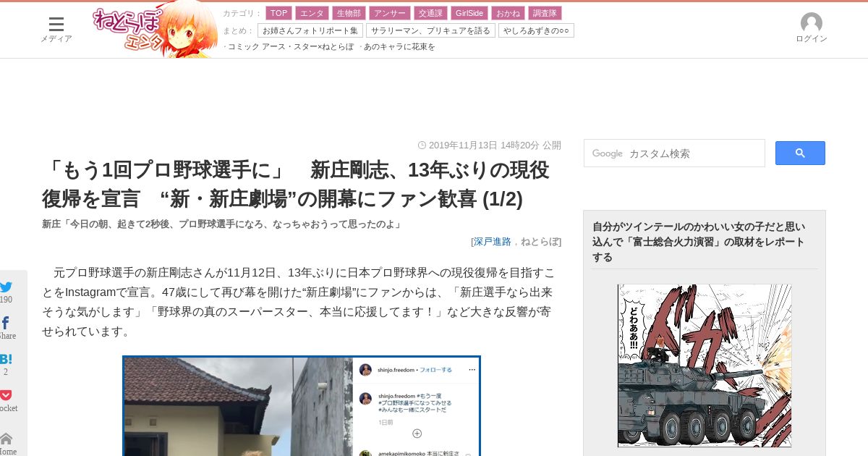Share the article via Twitter icon

(x=6, y=287)
